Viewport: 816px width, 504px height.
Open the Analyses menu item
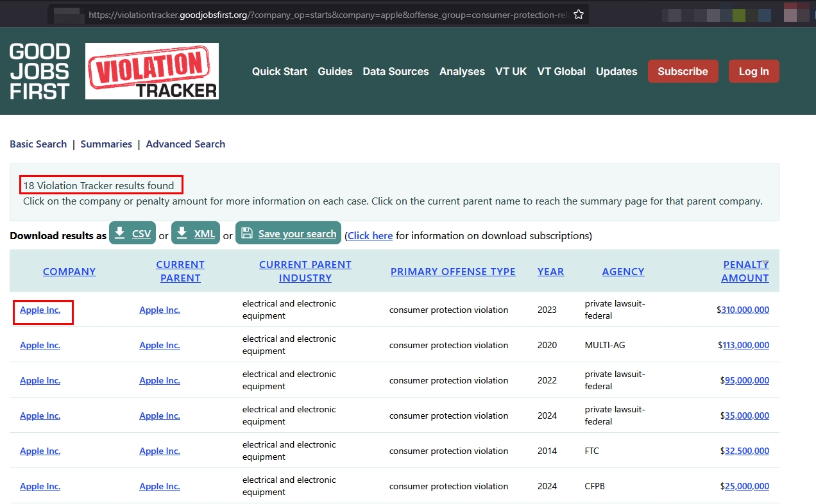(462, 71)
